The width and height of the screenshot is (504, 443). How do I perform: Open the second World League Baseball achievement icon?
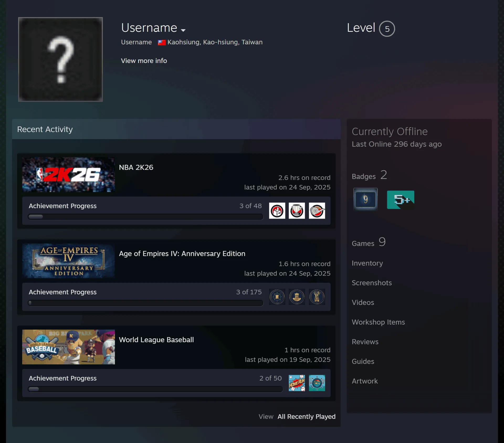(317, 383)
